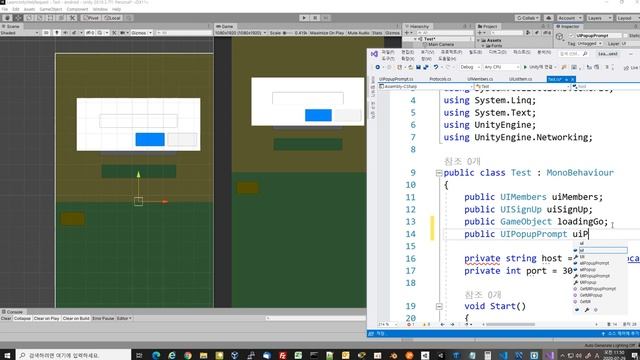640x360 pixels.
Task: Open the Debug configuration dropdown
Action: point(469,67)
